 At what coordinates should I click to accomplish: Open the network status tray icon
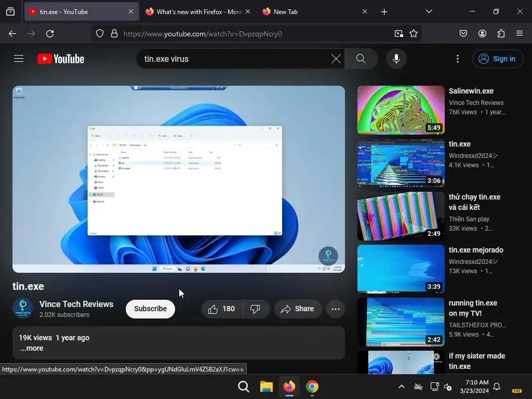pyautogui.click(x=434, y=387)
